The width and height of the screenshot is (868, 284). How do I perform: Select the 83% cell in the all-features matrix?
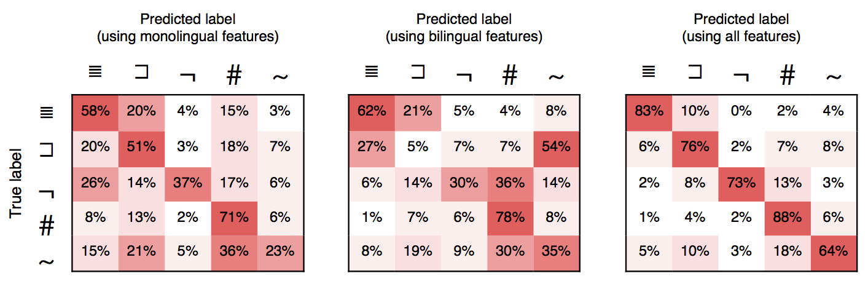point(649,112)
